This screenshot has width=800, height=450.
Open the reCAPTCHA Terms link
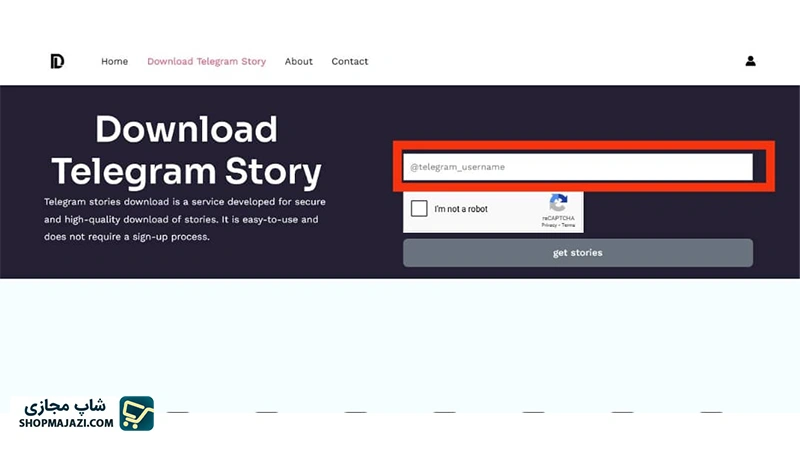568,225
